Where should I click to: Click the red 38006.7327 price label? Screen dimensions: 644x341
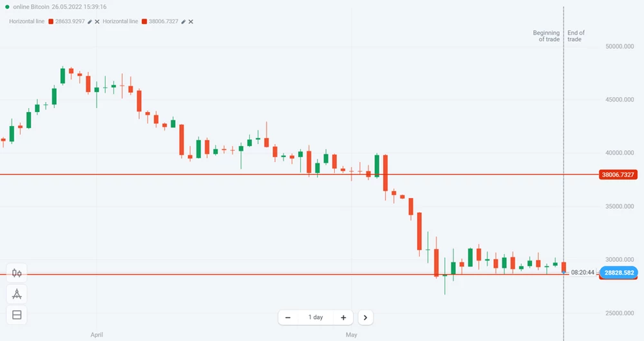coord(618,174)
